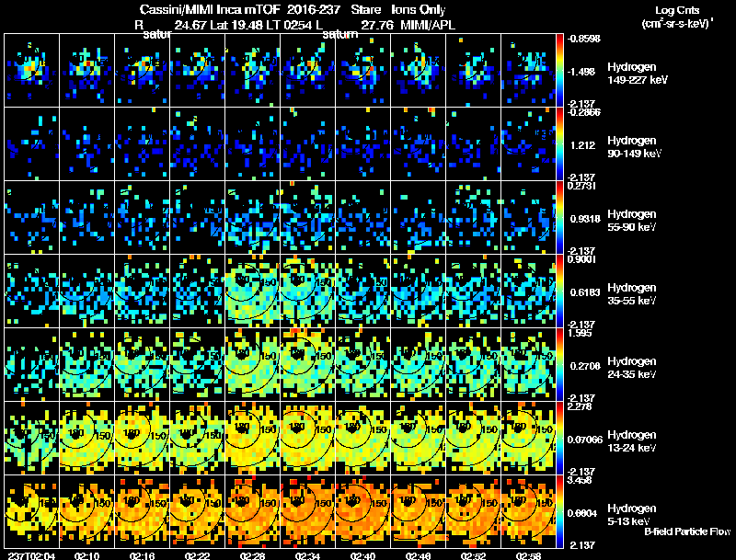This screenshot has height=560, width=736.
Task: Select the 02:40 time label
Action: click(362, 554)
